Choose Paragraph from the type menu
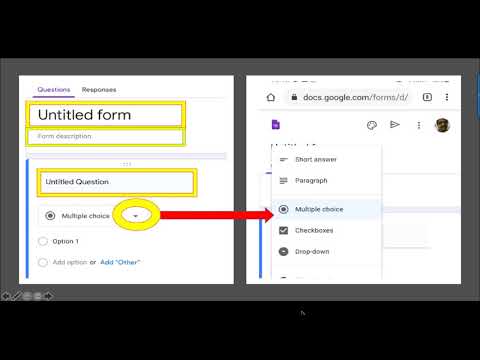480x360 pixels. 326,181
